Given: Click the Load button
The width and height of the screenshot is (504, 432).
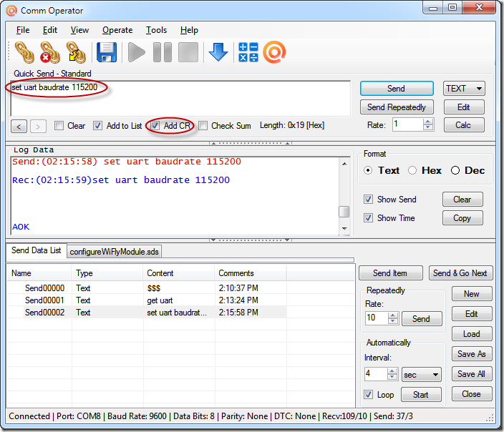Looking at the screenshot, I should [x=472, y=334].
